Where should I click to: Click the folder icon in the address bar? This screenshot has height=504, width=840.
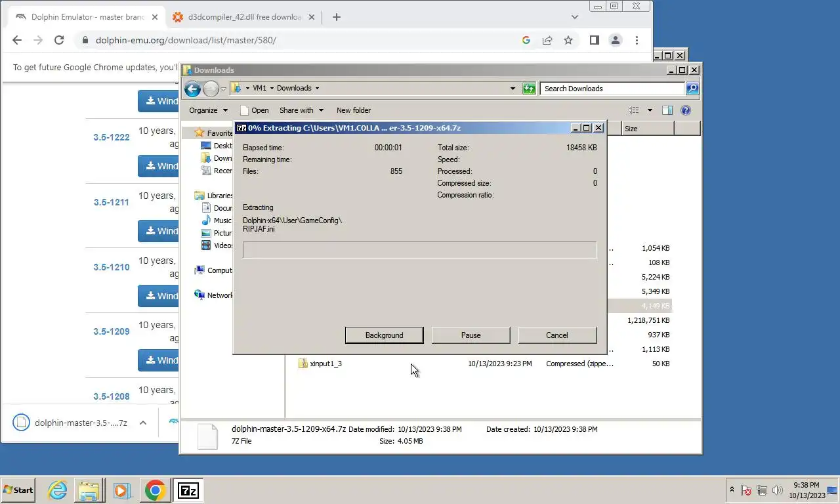click(237, 88)
